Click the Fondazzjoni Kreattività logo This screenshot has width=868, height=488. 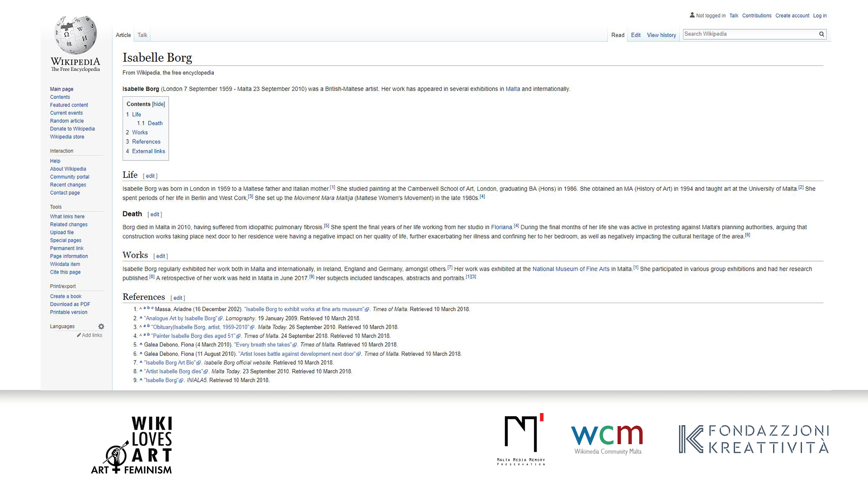pyautogui.click(x=753, y=439)
